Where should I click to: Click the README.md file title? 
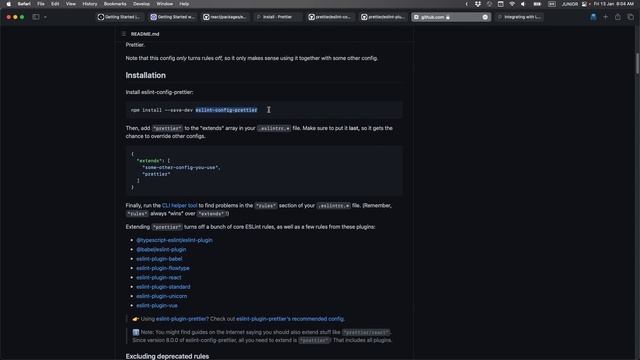point(145,34)
